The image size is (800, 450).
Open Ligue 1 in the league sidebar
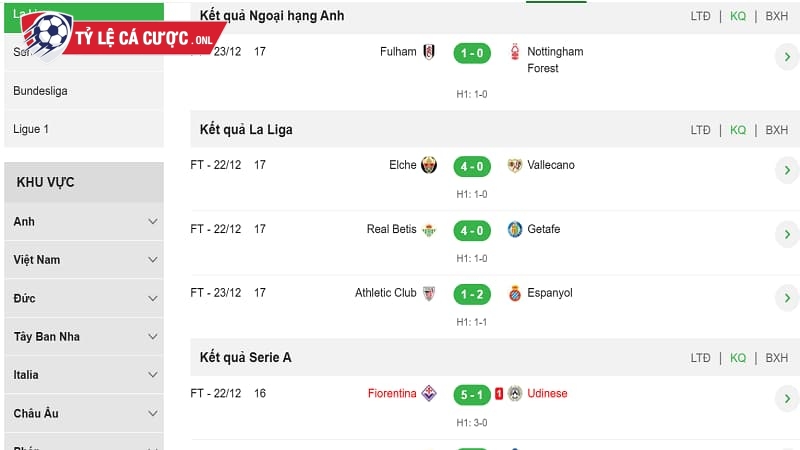coord(31,129)
